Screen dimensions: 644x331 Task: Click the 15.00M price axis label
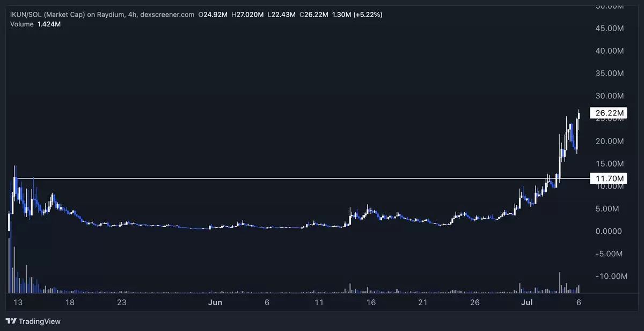tap(611, 163)
